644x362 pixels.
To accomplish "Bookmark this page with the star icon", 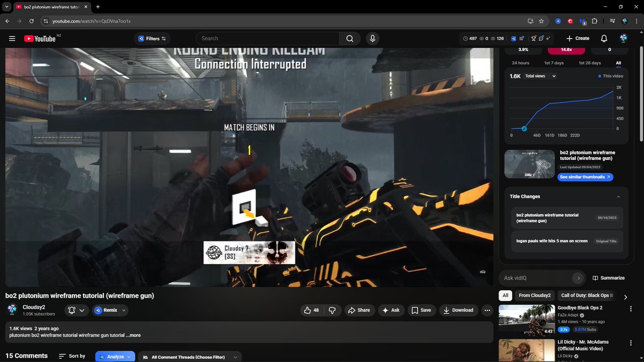I will 541,21.
